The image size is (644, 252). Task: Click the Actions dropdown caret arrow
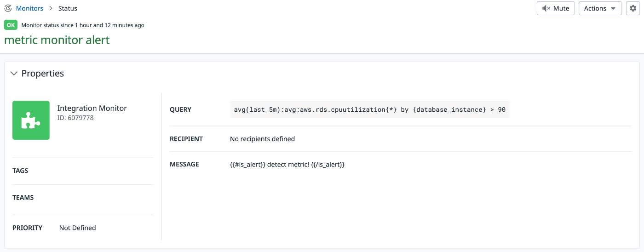pos(613,9)
